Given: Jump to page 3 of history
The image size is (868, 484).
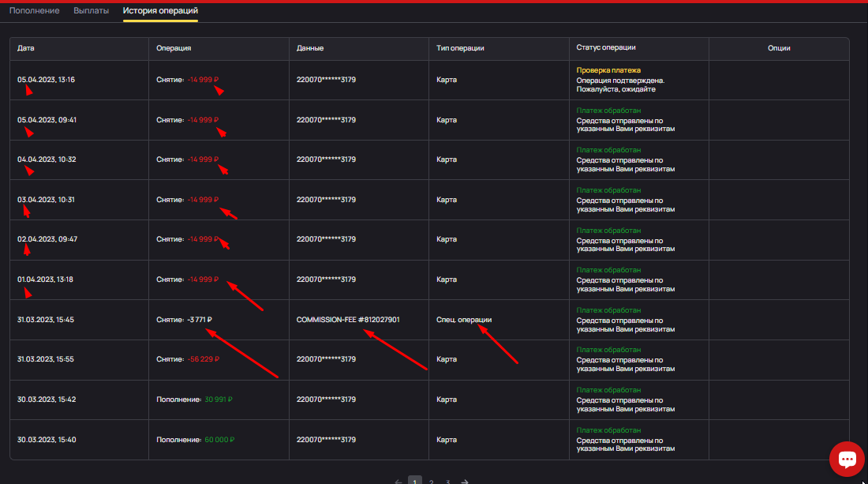Looking at the screenshot, I should coord(447,481).
